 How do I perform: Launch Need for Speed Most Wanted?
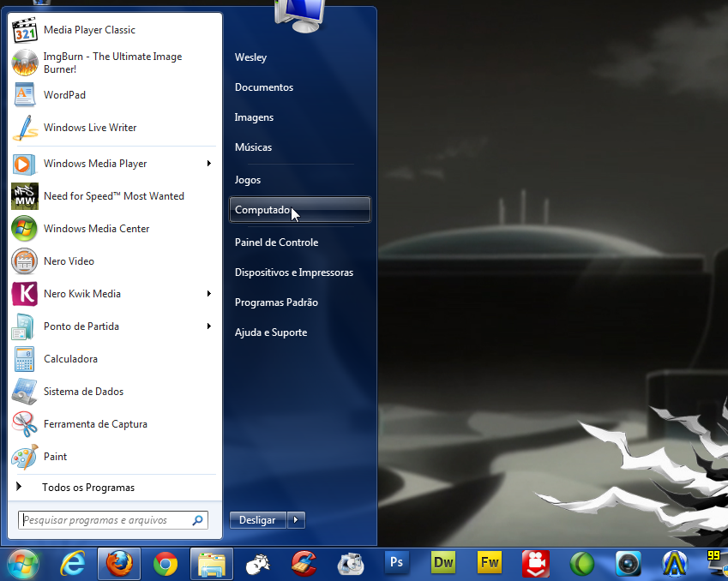coord(113,196)
